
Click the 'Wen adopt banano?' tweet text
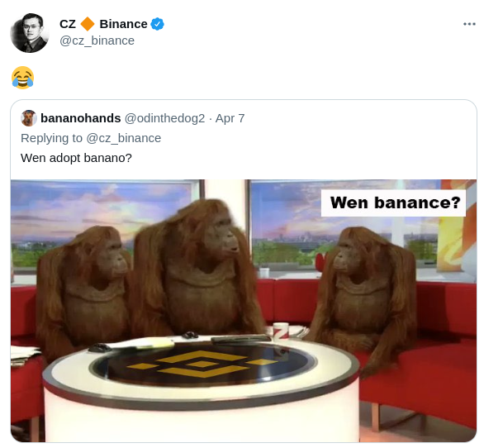76,158
